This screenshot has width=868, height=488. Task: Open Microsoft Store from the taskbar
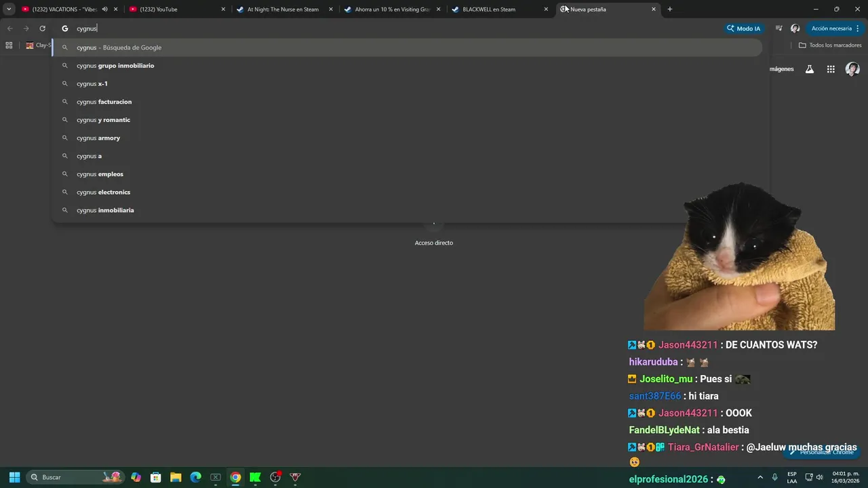tap(156, 477)
